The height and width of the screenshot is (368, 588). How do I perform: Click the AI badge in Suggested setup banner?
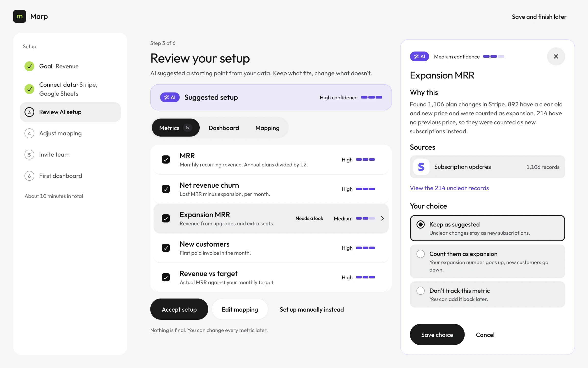[x=170, y=97]
